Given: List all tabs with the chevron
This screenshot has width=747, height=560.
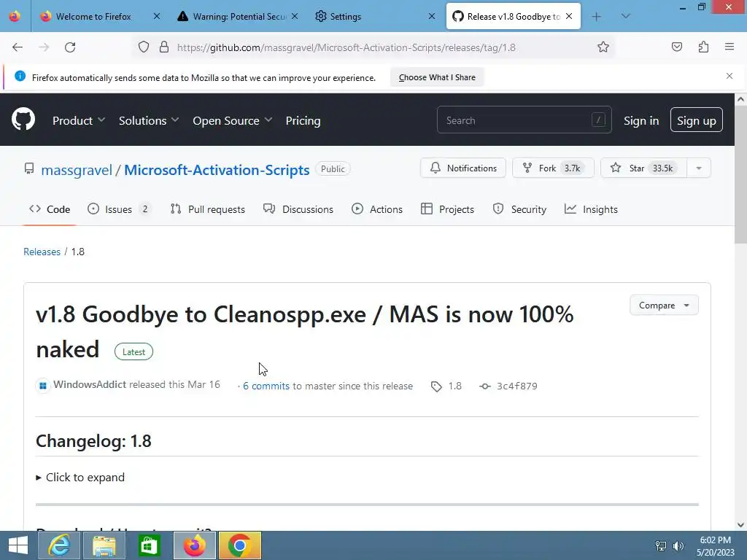Looking at the screenshot, I should [625, 17].
